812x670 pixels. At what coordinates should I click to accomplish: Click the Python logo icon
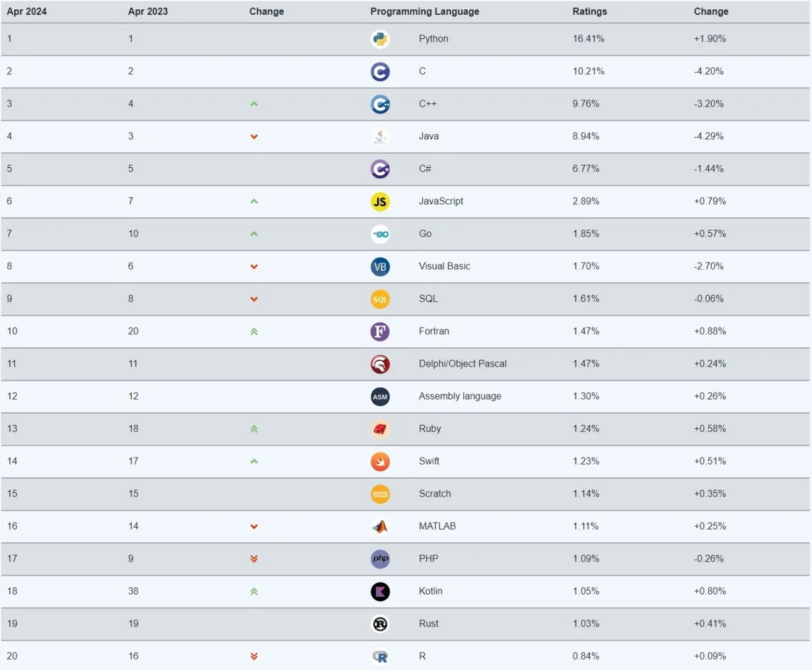point(380,39)
